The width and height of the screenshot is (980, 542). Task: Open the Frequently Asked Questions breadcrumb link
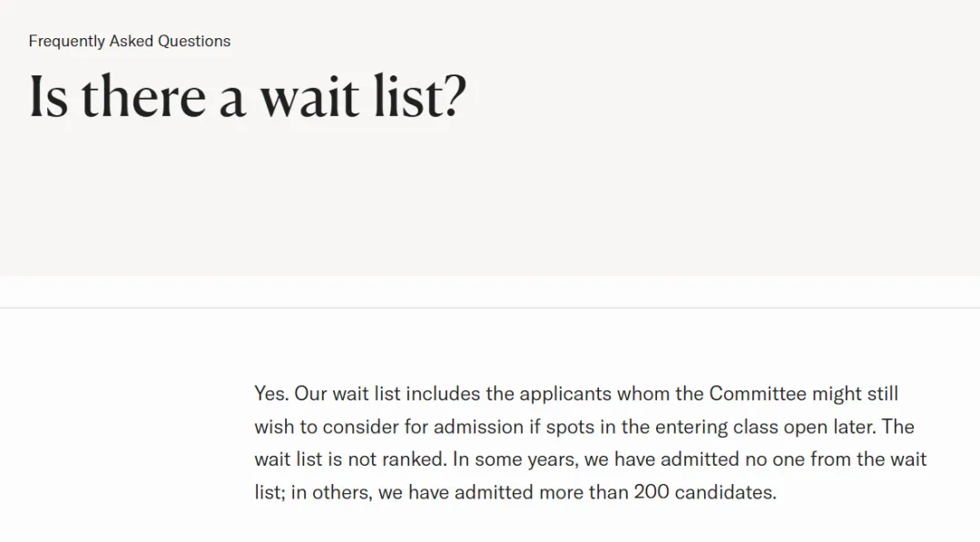[130, 41]
